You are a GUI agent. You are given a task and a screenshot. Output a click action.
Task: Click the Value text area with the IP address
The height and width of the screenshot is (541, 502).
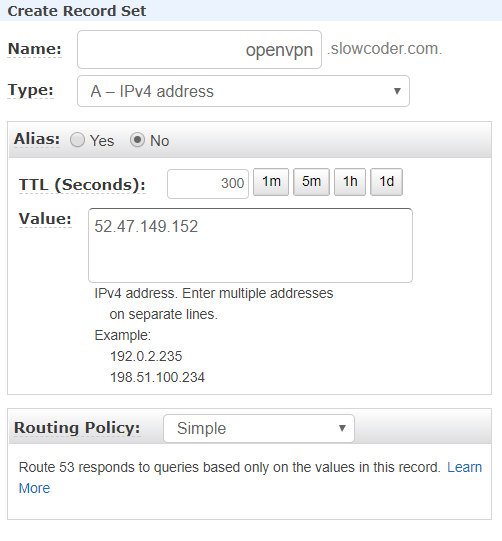click(x=250, y=245)
